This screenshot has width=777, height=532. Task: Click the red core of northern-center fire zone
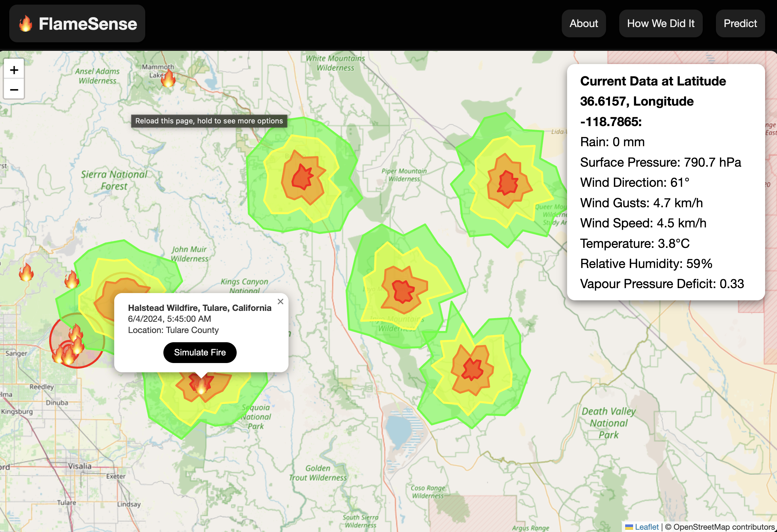pos(302,178)
